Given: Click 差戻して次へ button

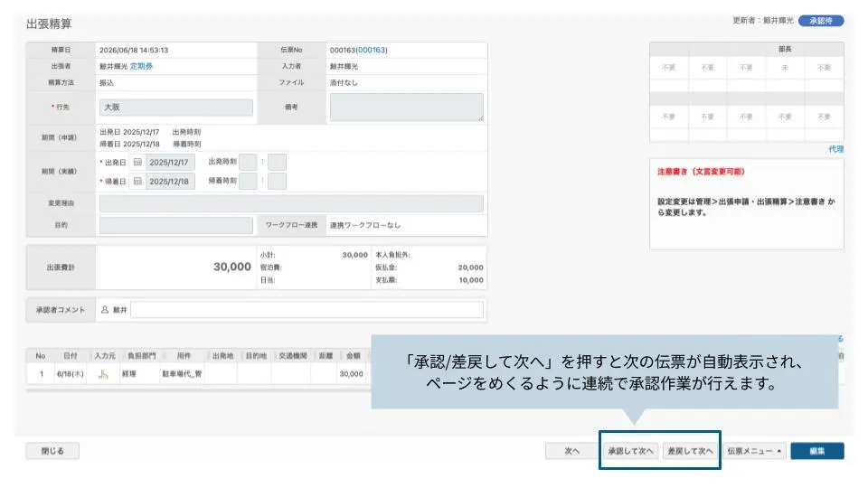Looking at the screenshot, I should [x=690, y=451].
